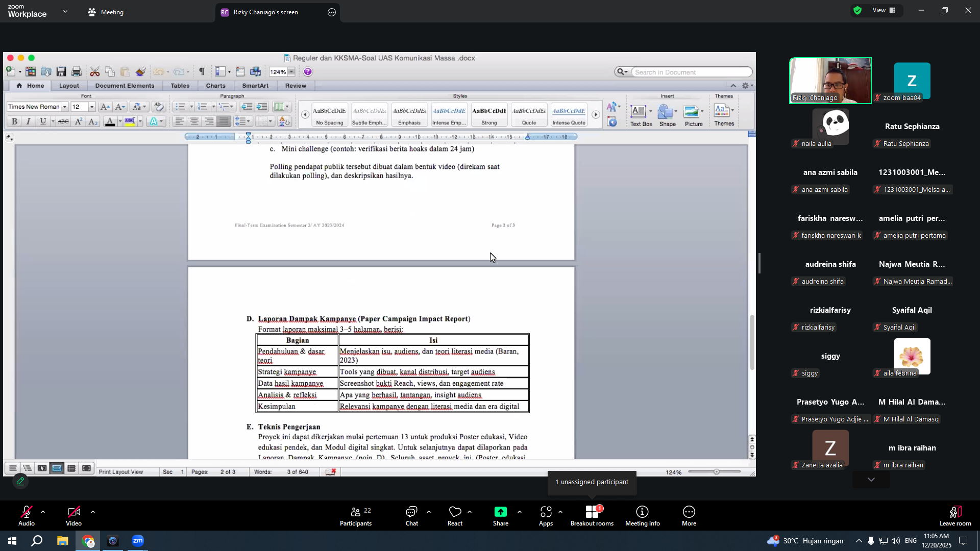Apply the No Spacing style

tap(329, 115)
